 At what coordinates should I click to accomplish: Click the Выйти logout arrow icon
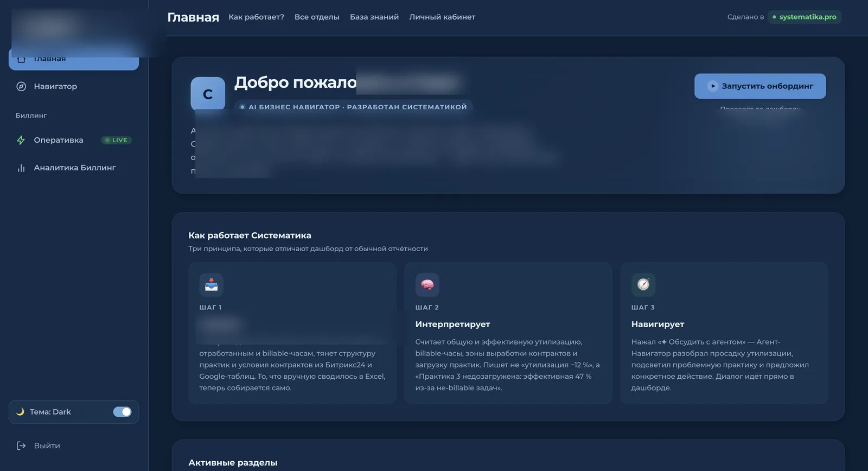21,445
